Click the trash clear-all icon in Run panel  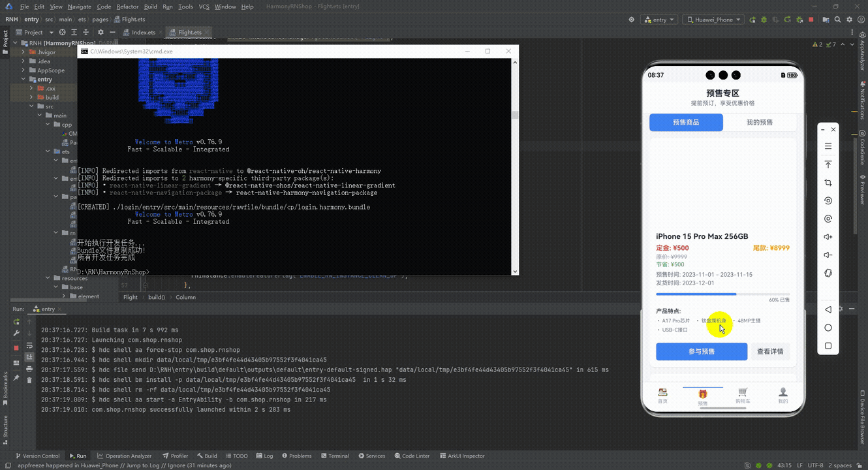[x=29, y=380]
